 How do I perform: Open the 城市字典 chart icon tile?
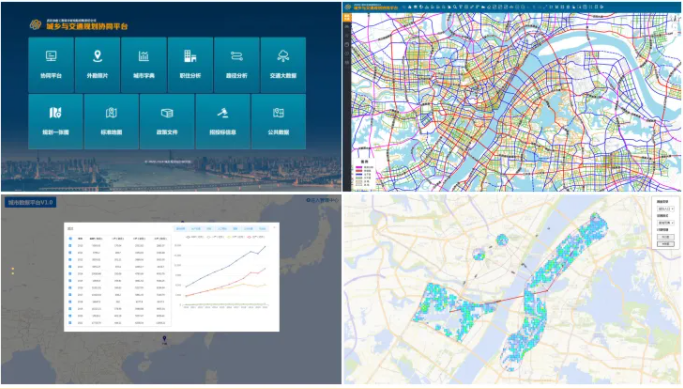144,64
